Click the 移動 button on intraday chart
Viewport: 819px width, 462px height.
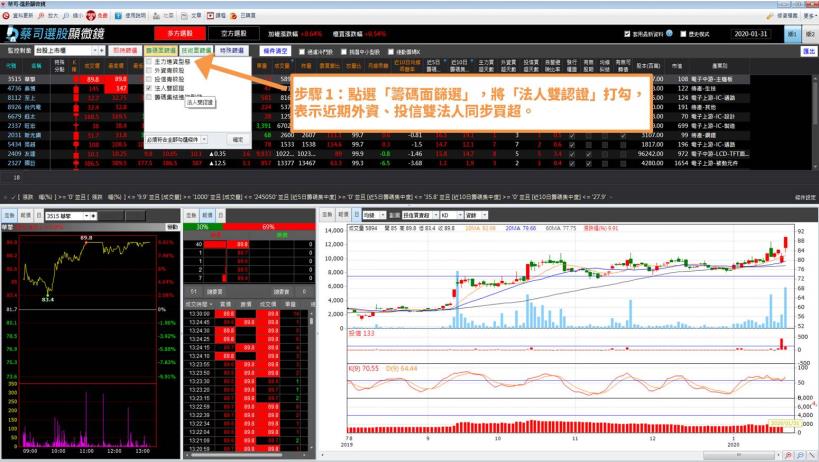click(172, 227)
